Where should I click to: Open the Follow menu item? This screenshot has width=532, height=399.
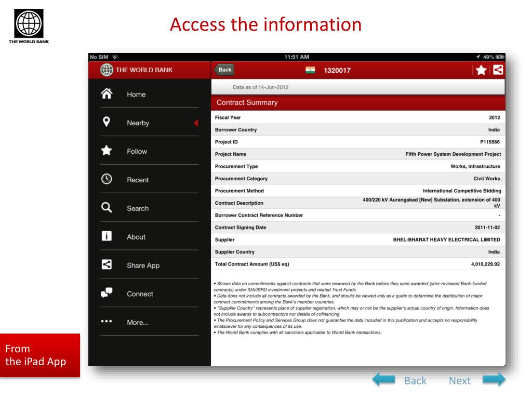(149, 151)
